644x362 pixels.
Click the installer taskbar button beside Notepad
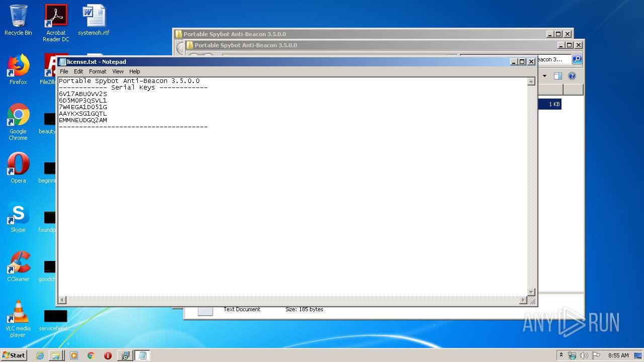[x=125, y=355]
